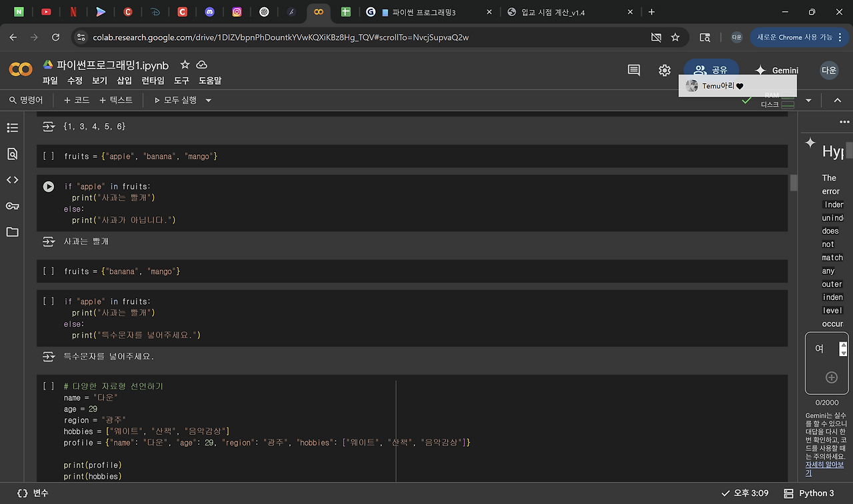The height and width of the screenshot is (504, 853).
Task: Open the find and replace sidebar panel
Action: point(12,154)
